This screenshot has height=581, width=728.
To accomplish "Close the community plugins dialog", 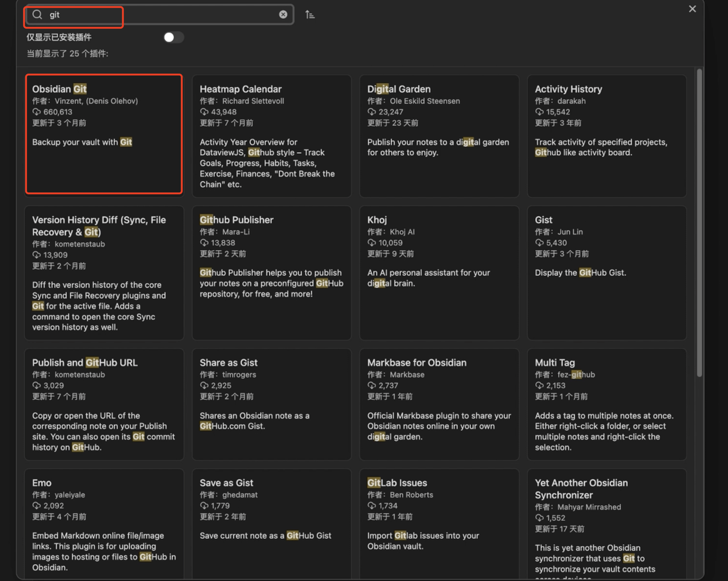I will 692,9.
